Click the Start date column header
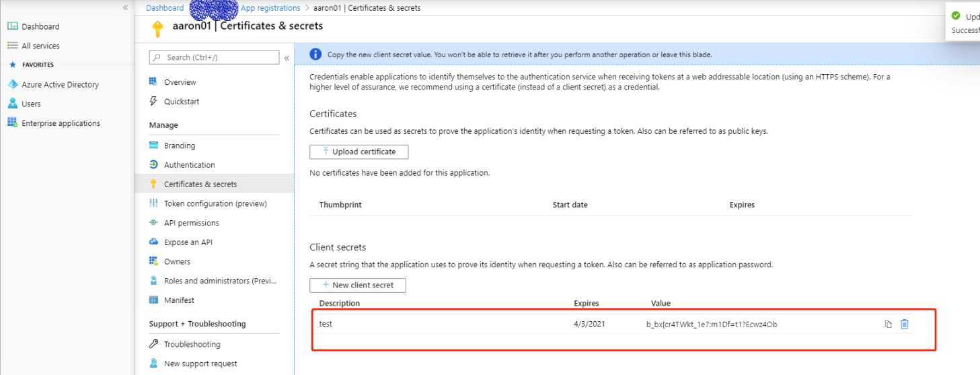This screenshot has height=375, width=980. coord(570,205)
